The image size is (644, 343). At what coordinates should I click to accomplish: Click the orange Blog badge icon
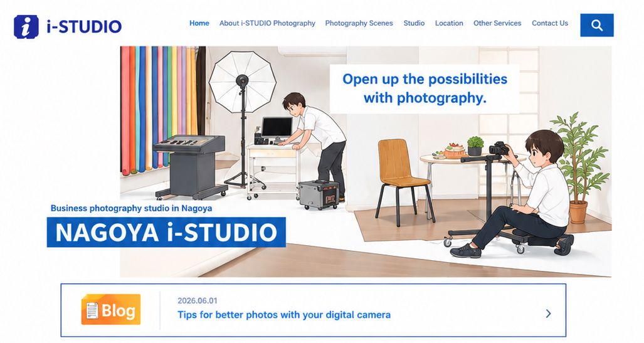pyautogui.click(x=111, y=309)
